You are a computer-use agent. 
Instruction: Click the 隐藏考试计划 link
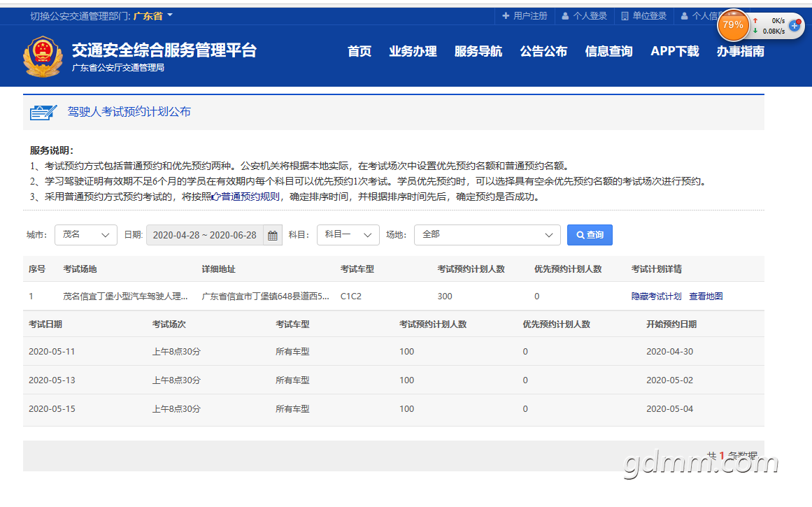pos(656,297)
